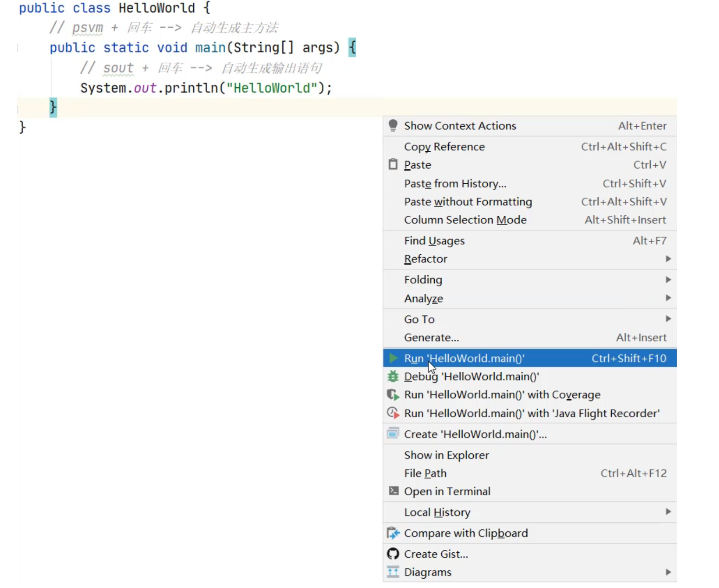
Task: Expand the Refactor submenu arrow
Action: tap(668, 258)
